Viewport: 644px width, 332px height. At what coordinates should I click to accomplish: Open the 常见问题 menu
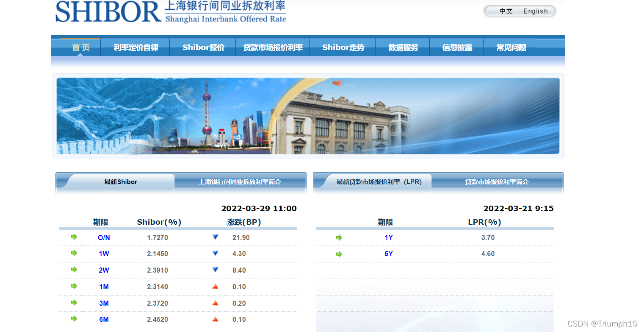tap(511, 47)
